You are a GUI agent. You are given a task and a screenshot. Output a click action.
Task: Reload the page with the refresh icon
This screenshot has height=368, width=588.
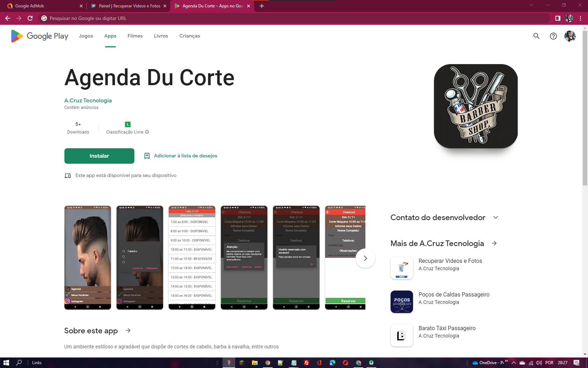point(30,18)
